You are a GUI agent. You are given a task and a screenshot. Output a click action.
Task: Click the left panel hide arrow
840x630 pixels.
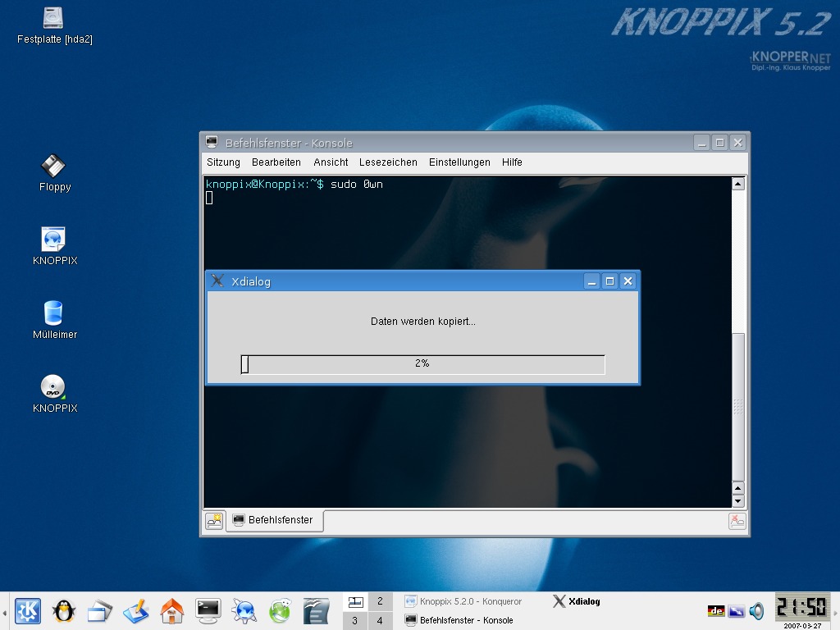[4, 611]
